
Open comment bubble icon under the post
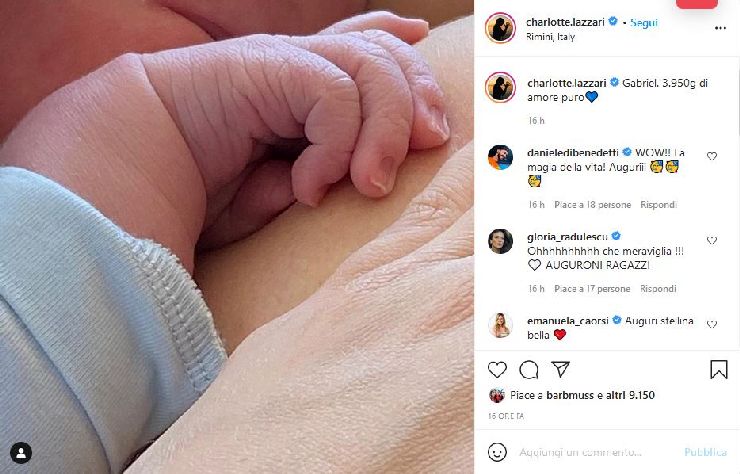[529, 370]
